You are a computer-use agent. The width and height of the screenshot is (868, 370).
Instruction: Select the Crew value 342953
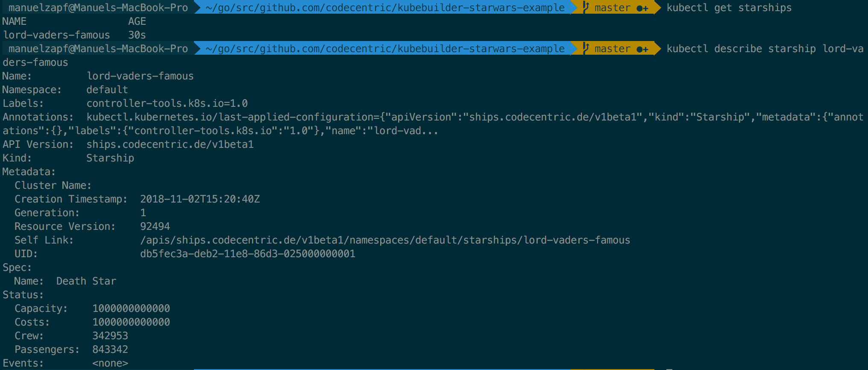(x=110, y=336)
